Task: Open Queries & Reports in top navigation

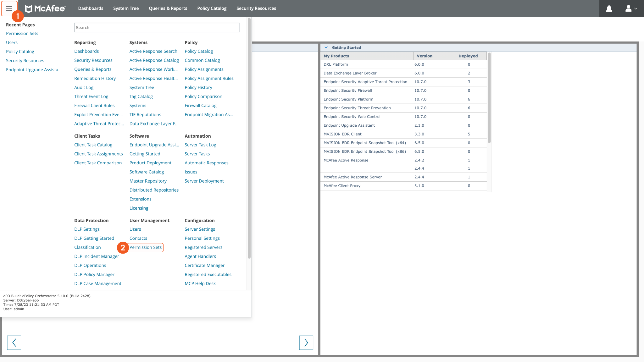Action: 168,8
